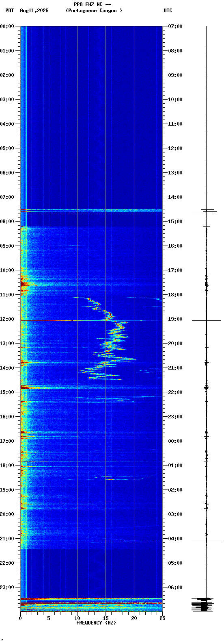Click frequency axis tick label '15'
224x644 pixels.
(x=106, y=618)
